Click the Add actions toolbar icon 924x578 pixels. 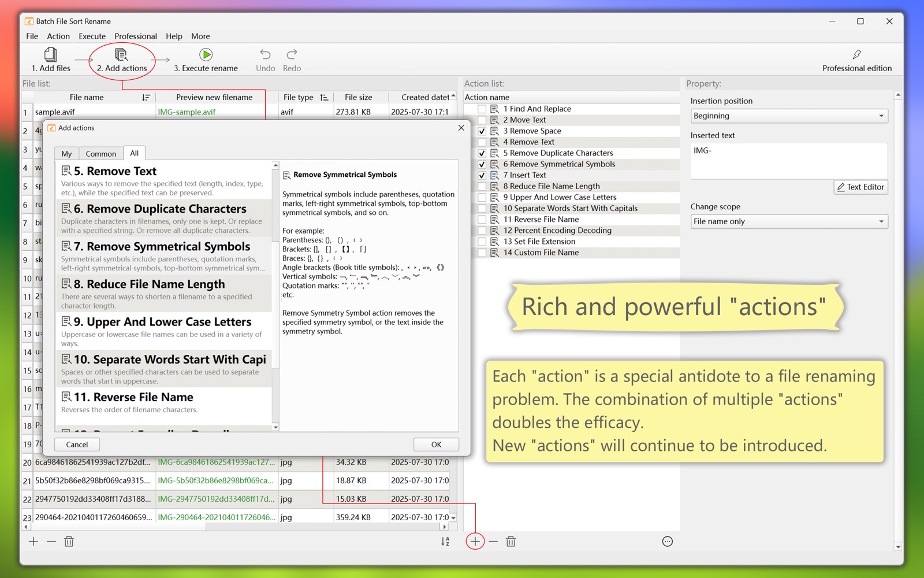click(121, 55)
